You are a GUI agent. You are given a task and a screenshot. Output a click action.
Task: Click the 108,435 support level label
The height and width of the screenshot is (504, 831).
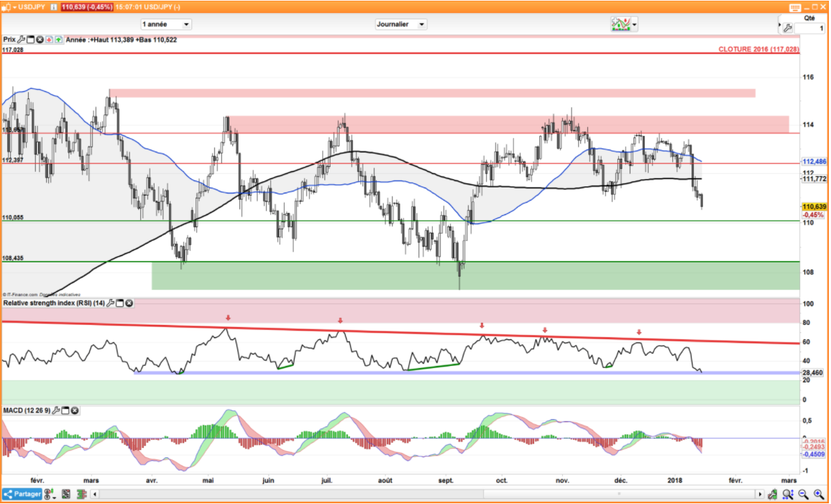pos(13,258)
